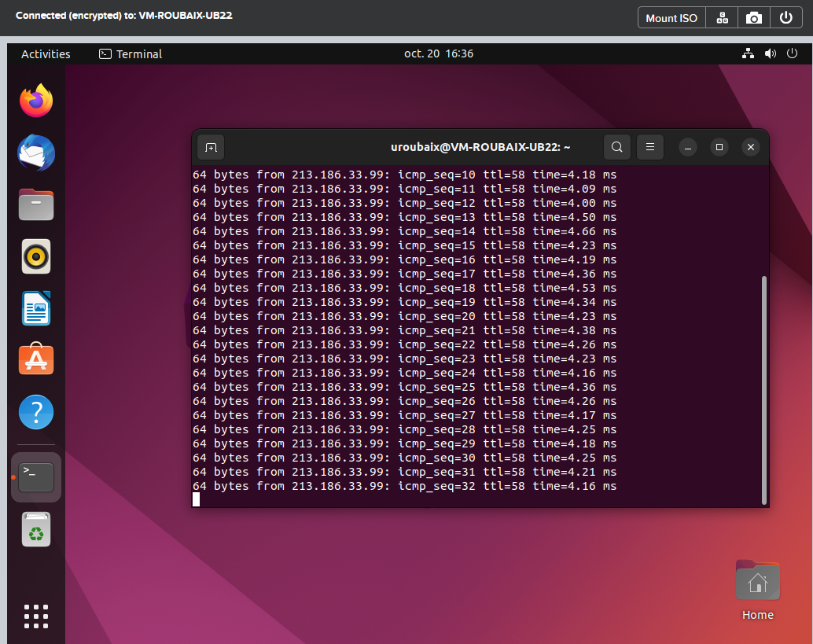This screenshot has width=813, height=644.
Task: Open the clock showing oct. 20 16:36
Action: pyautogui.click(x=439, y=54)
